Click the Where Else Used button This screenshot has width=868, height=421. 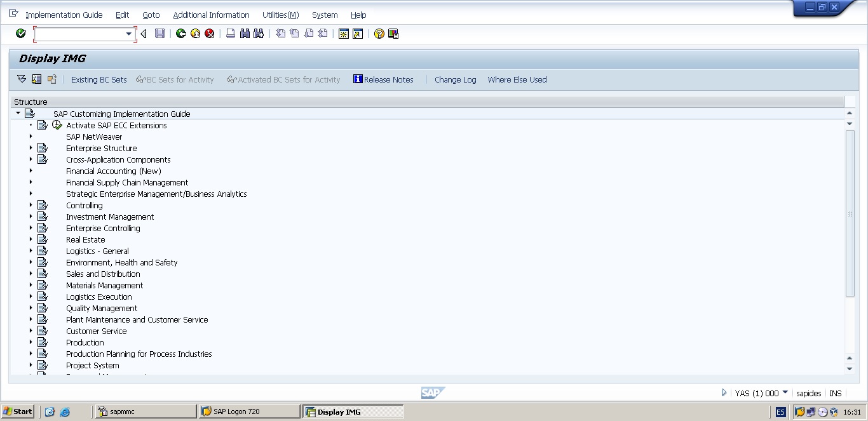pyautogui.click(x=517, y=79)
